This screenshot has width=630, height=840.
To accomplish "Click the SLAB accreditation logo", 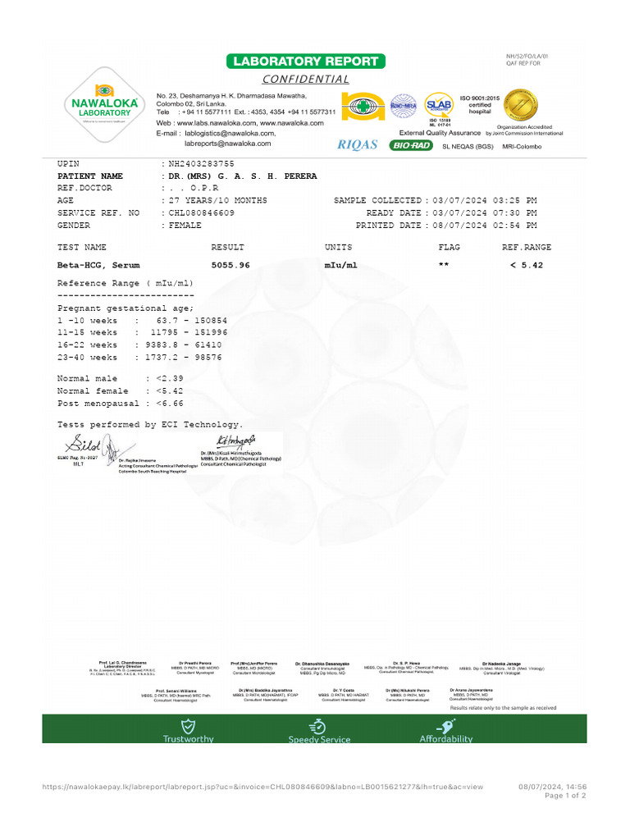I will click(439, 105).
